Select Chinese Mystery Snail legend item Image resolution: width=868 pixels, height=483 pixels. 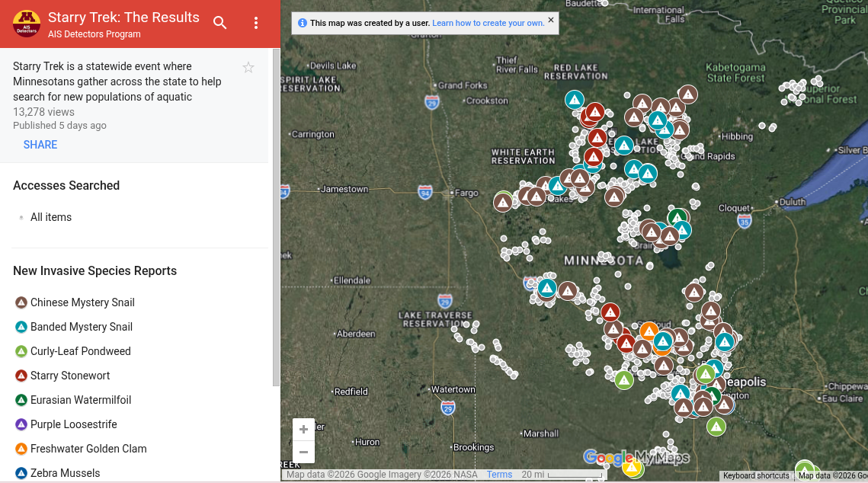click(82, 302)
